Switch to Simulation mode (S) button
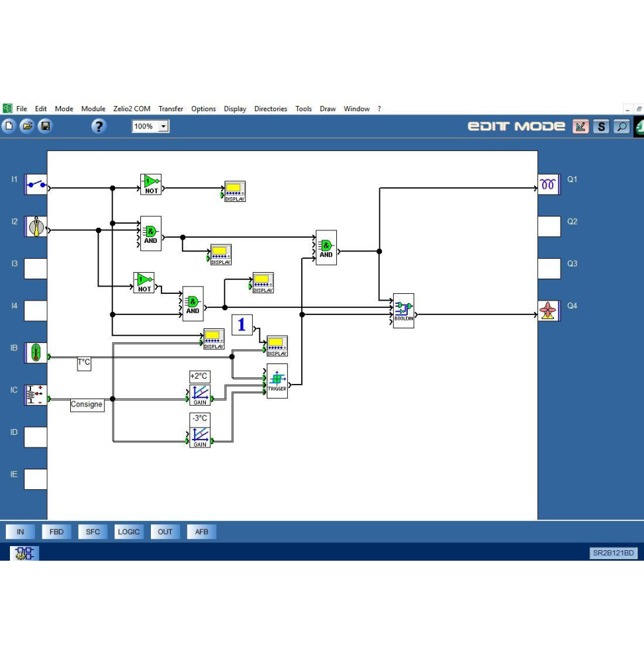Image resolution: width=644 pixels, height=662 pixels. (x=600, y=126)
